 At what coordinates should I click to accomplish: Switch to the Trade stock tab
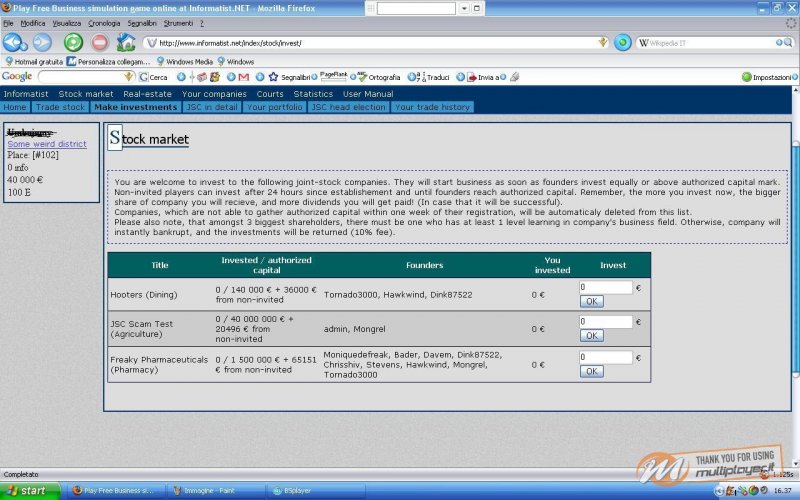tap(60, 107)
